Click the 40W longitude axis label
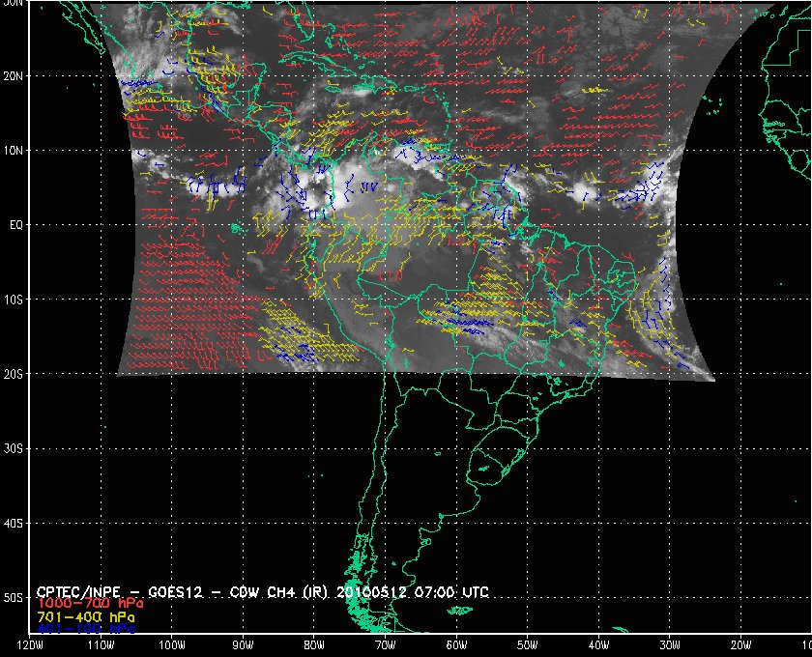Screen dimensions: 812x657 [x=597, y=645]
